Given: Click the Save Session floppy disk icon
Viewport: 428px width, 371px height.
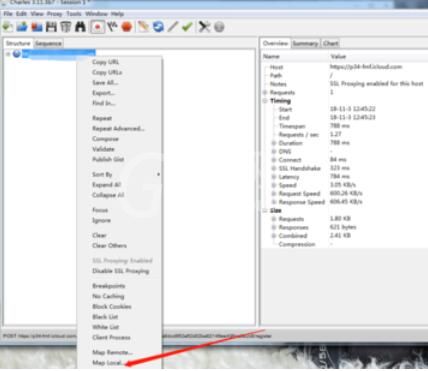Looking at the screenshot, I should [51, 27].
